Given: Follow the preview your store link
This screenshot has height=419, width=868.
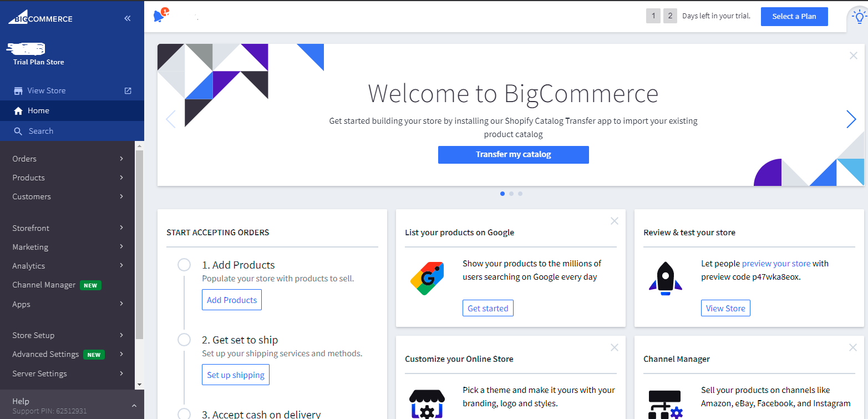Looking at the screenshot, I should point(776,264).
